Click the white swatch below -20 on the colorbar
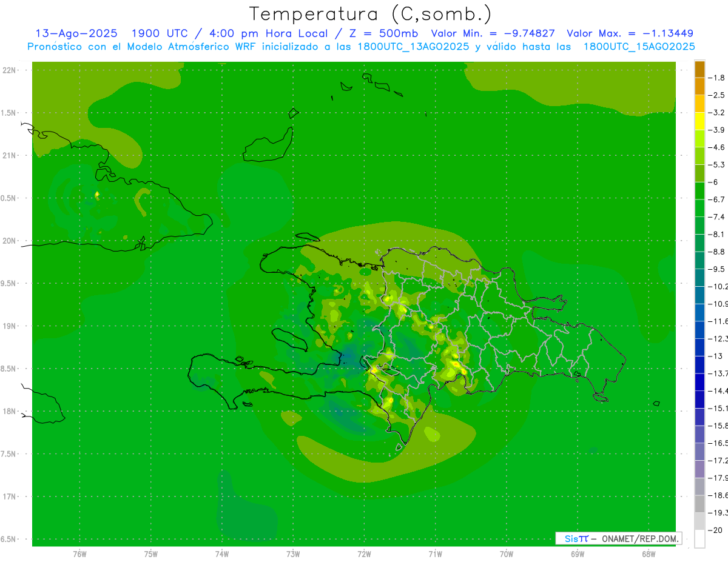The width and height of the screenshot is (728, 562). 699,539
